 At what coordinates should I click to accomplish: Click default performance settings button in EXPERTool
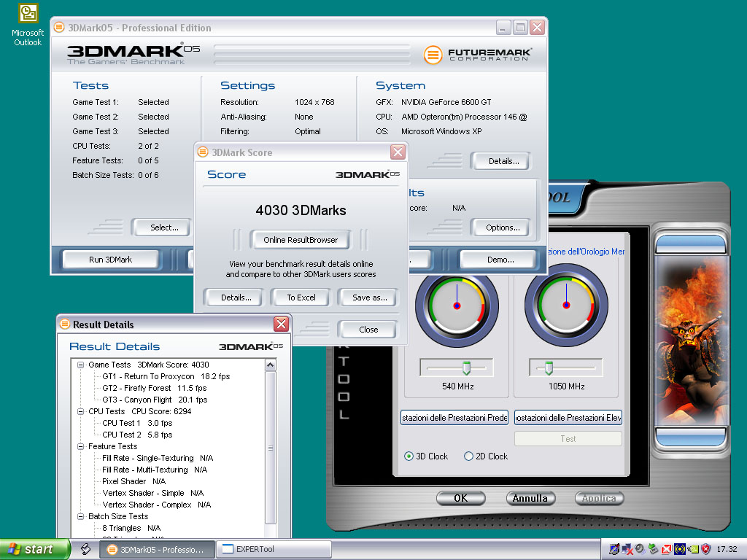[x=454, y=418]
